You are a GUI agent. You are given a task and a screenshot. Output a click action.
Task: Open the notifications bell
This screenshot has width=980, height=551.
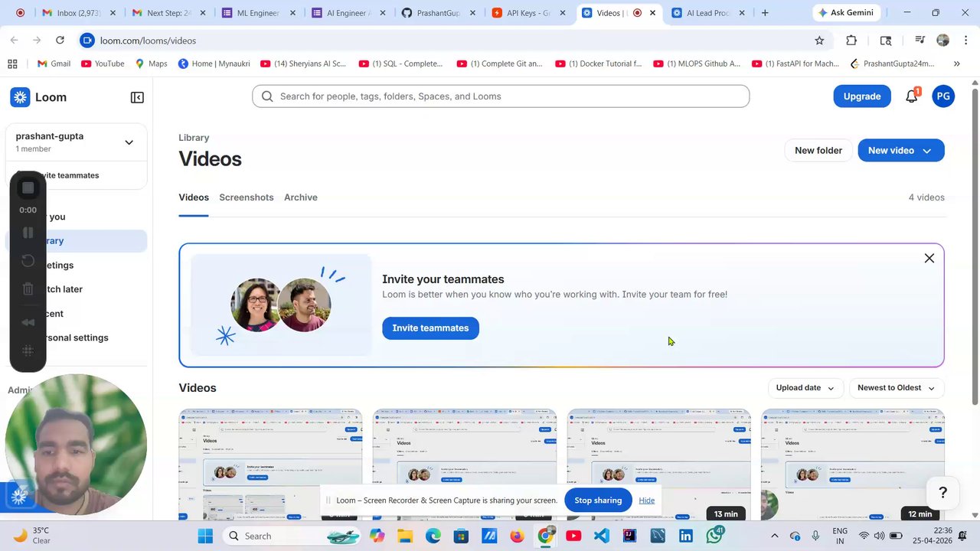coord(911,96)
